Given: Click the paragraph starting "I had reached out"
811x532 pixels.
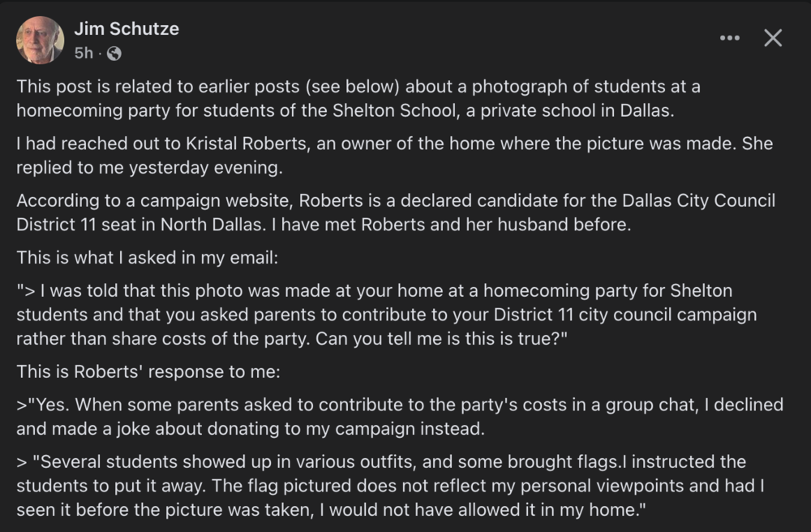Looking at the screenshot, I should 394,156.
